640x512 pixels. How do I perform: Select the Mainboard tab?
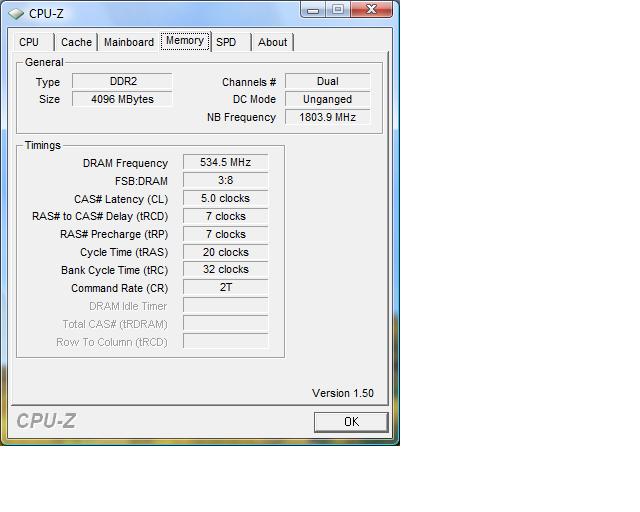(129, 42)
